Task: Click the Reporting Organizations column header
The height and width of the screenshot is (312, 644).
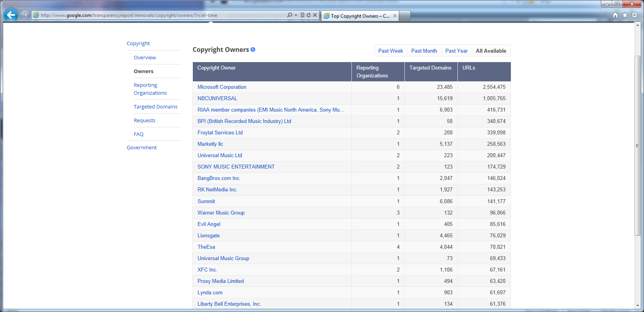Action: coord(378,72)
